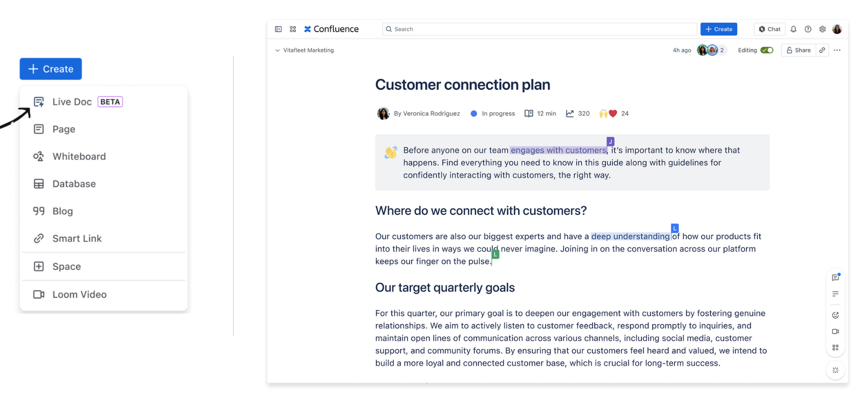Open the Chat button
Screen dimensions: 868x403
pos(769,29)
